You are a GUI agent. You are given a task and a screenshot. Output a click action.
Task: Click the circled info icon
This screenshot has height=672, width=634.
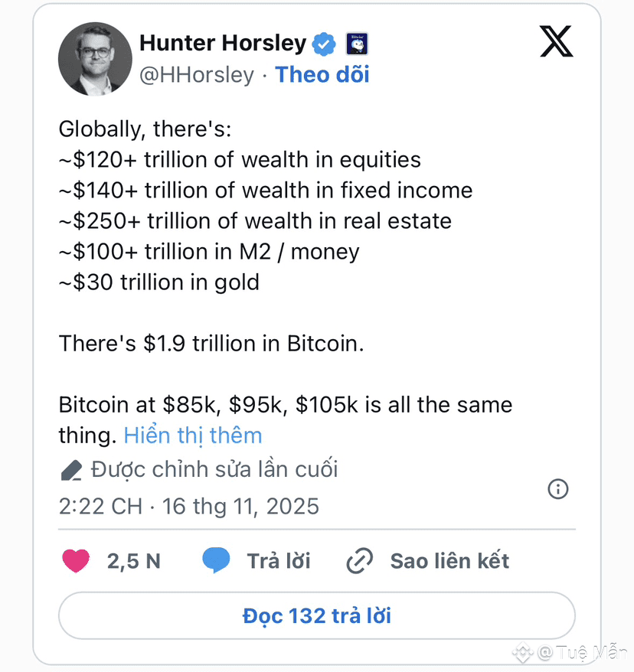point(558,488)
